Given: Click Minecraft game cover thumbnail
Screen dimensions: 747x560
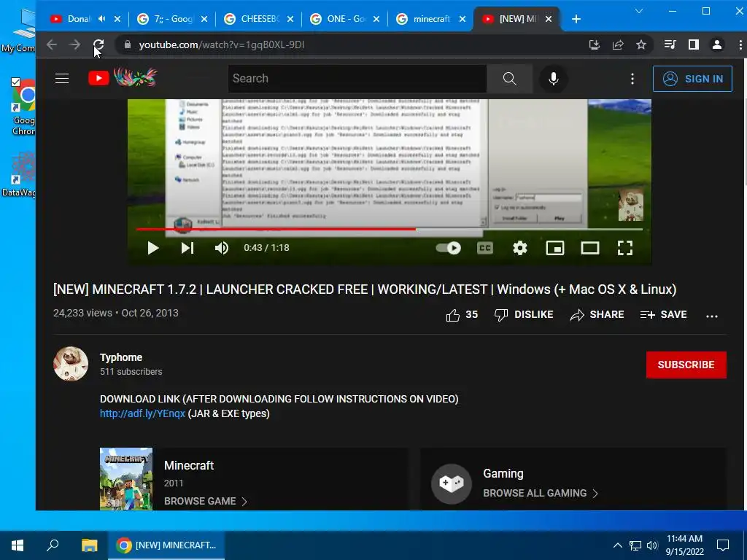Looking at the screenshot, I should 126,478.
